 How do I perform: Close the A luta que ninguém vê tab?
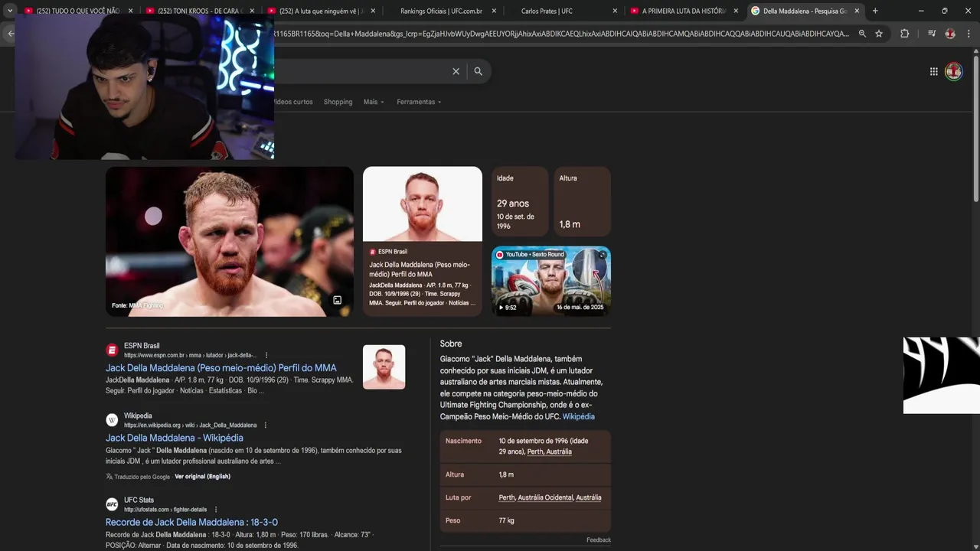(373, 11)
